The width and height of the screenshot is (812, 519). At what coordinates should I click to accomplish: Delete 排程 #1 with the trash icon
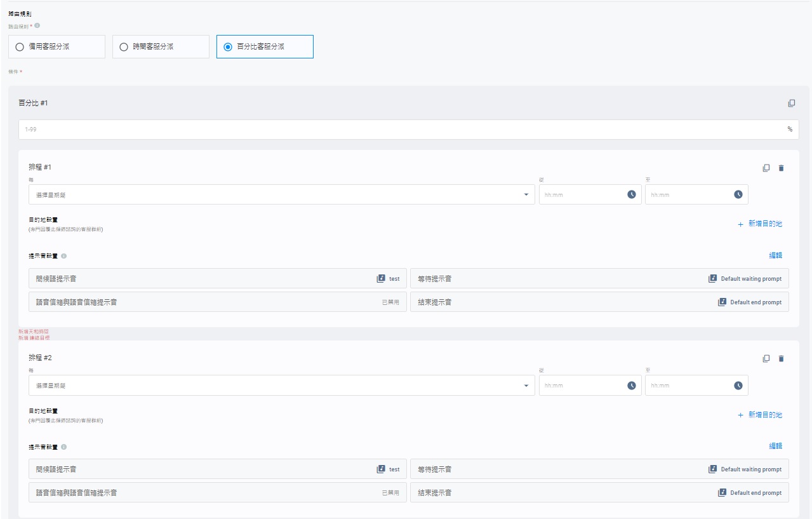pos(781,168)
